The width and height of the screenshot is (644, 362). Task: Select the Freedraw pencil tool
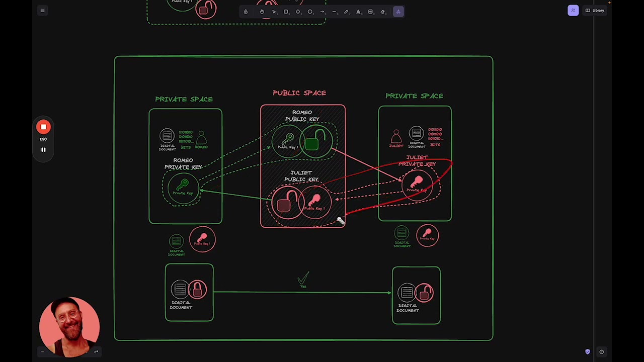click(x=346, y=12)
